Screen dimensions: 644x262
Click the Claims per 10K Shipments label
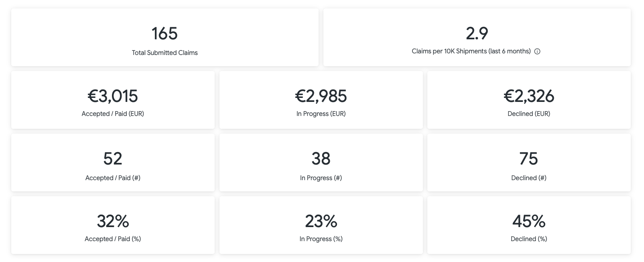click(x=471, y=51)
